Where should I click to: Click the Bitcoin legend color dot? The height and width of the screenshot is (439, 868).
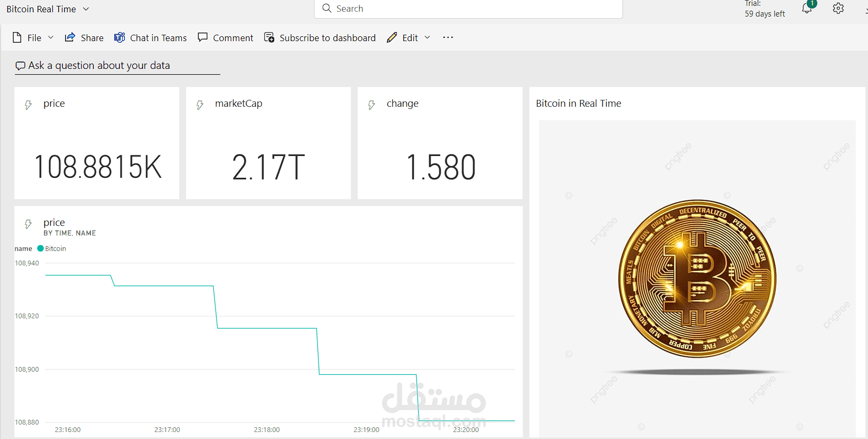(x=41, y=248)
